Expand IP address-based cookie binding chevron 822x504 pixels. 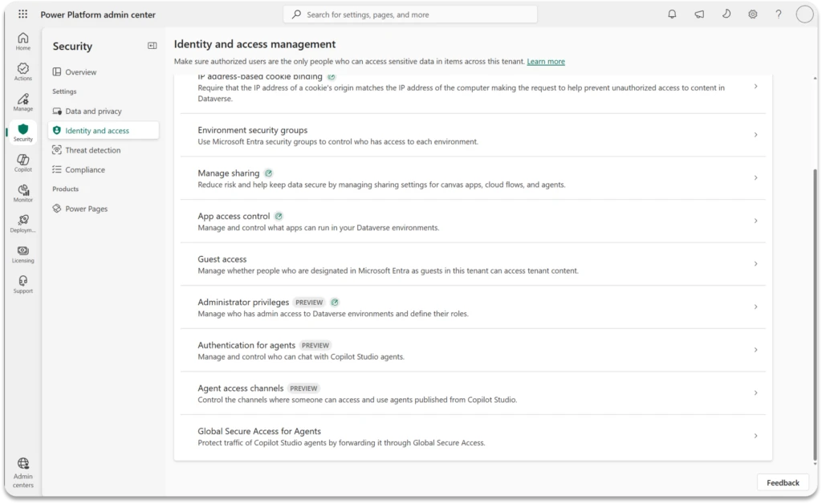point(755,87)
